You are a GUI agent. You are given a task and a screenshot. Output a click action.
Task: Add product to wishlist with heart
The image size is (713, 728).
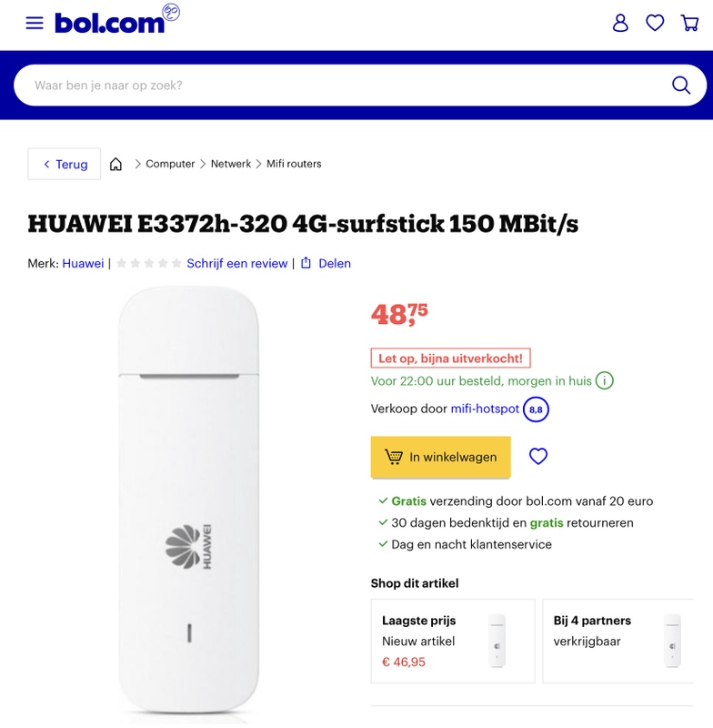(538, 457)
